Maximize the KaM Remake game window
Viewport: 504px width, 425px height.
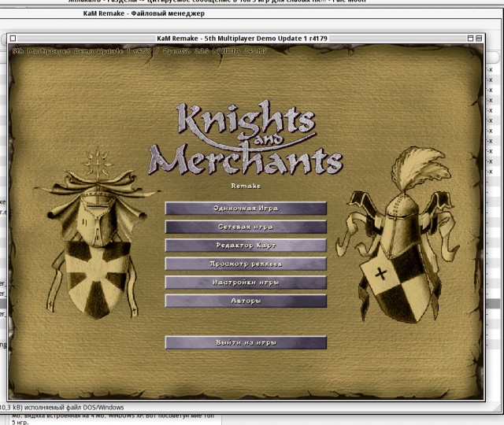(471, 39)
